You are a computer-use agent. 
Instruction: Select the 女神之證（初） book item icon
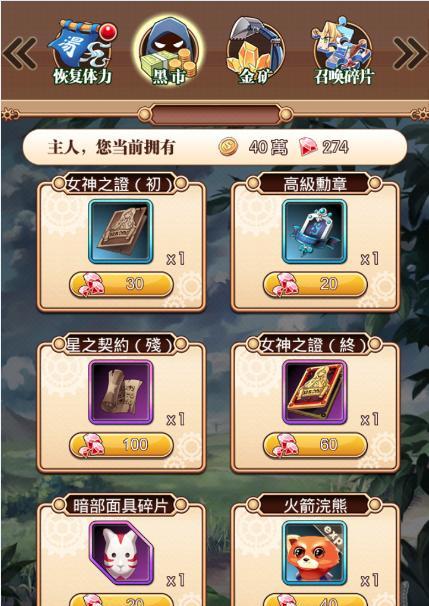click(121, 232)
